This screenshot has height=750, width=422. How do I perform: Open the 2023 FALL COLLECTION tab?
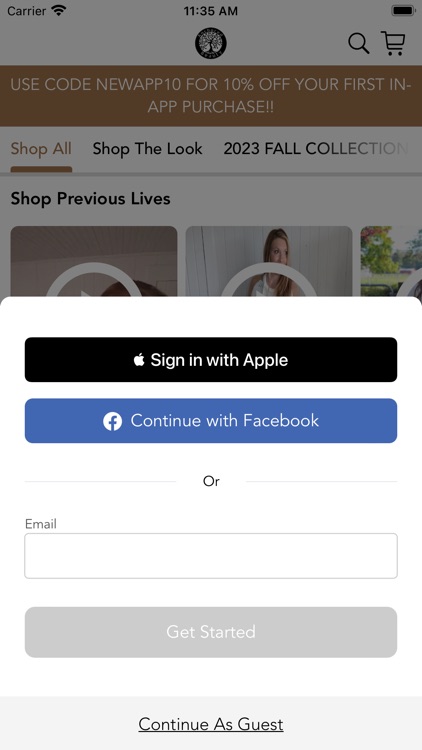click(x=316, y=149)
